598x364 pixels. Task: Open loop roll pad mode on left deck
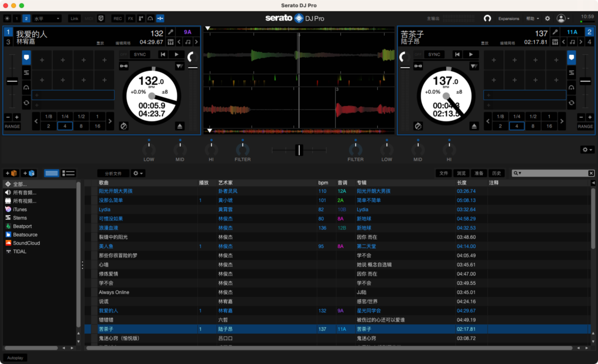26,103
